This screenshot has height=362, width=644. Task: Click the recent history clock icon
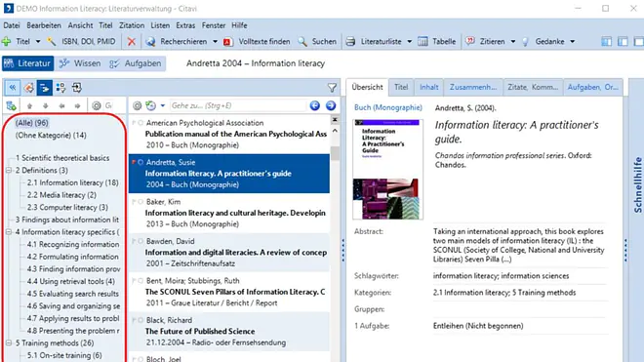coord(151,106)
